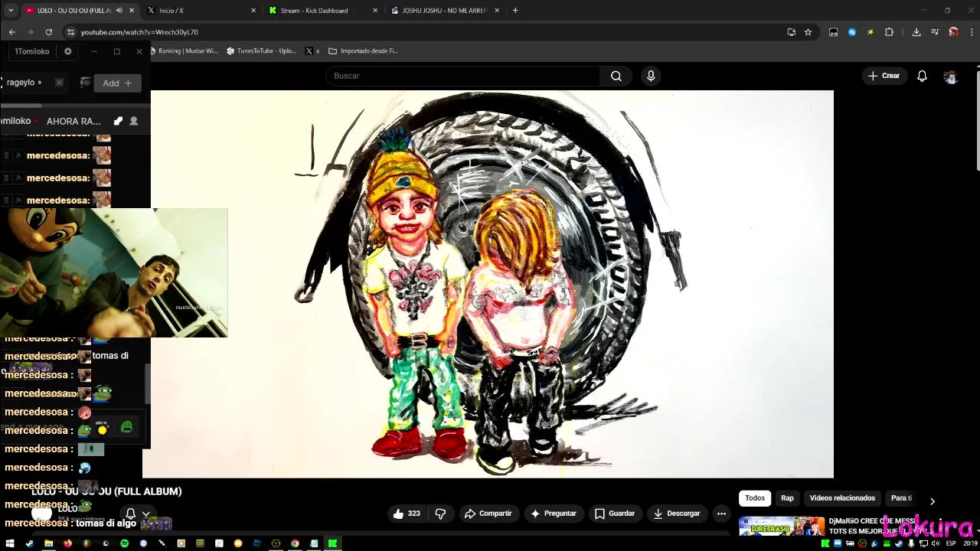Click the pin icon in chat header

[x=118, y=121]
